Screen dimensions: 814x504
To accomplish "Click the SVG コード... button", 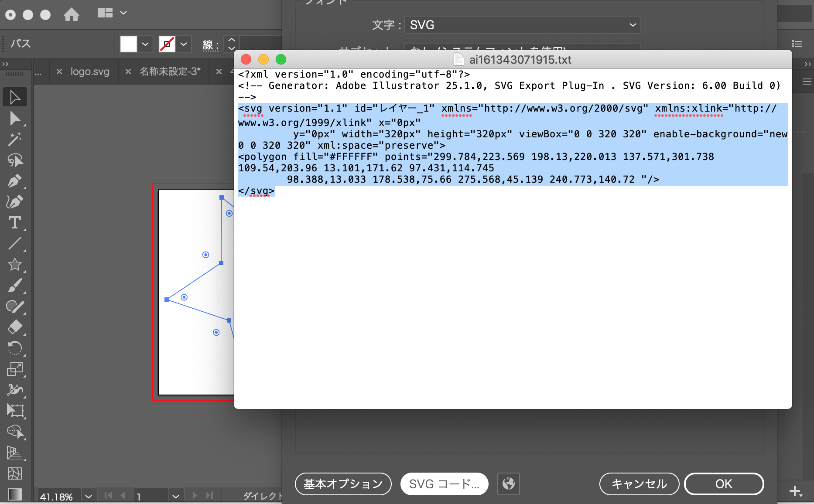I will (444, 484).
